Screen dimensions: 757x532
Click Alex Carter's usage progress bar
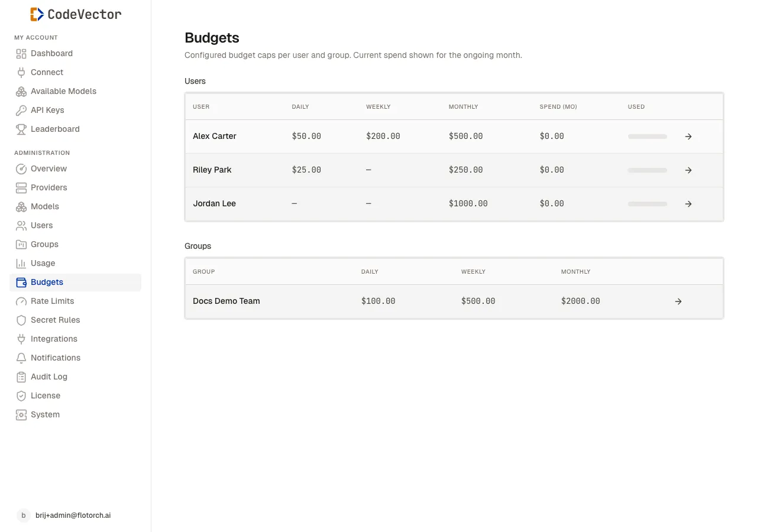point(648,137)
